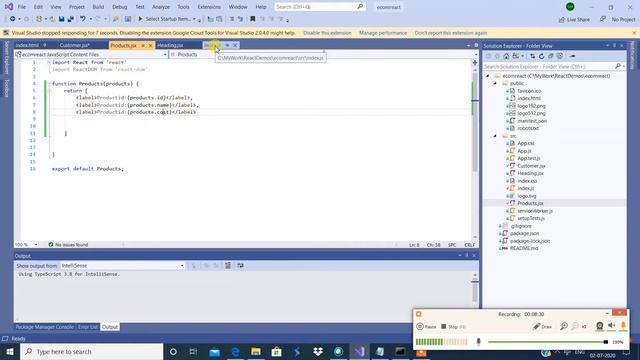Click the Refresh icon in Solution Explorer
640x360 pixels.
click(x=542, y=56)
